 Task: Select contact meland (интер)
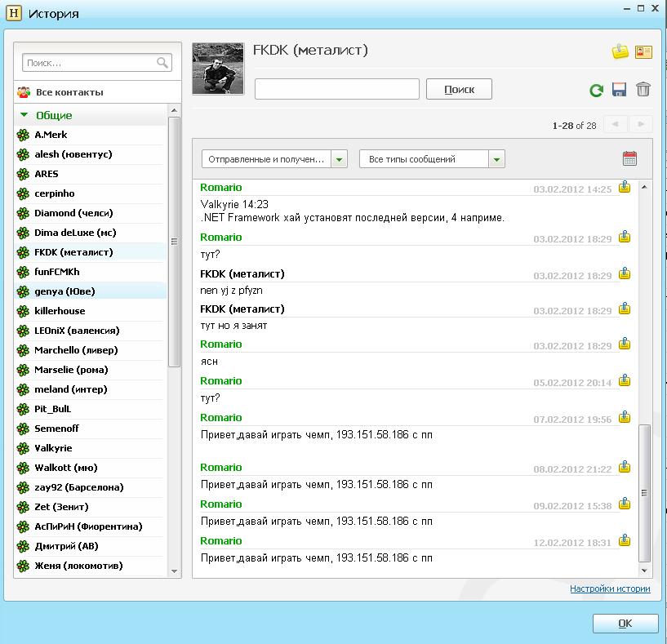point(90,389)
